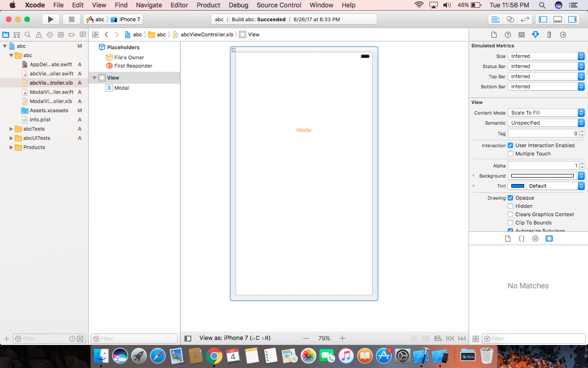Open the Connections inspector
This screenshot has width=588, height=368.
[563, 34]
